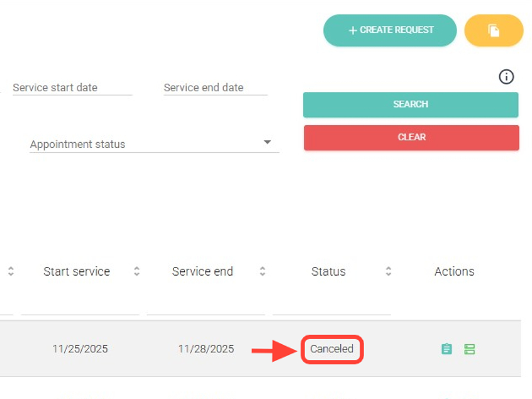Click filter field under Service end header
Viewport: 532px width, 399px height.
click(x=206, y=305)
